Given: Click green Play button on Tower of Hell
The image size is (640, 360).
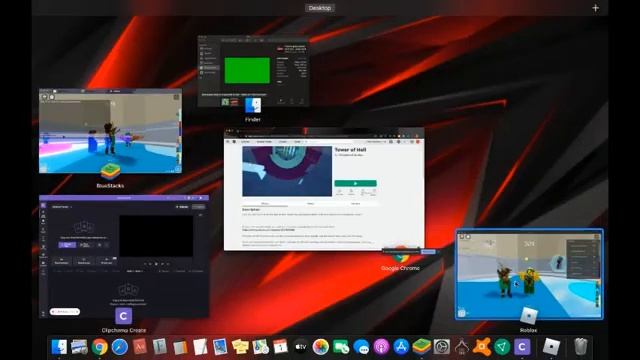Looking at the screenshot, I should 356,183.
